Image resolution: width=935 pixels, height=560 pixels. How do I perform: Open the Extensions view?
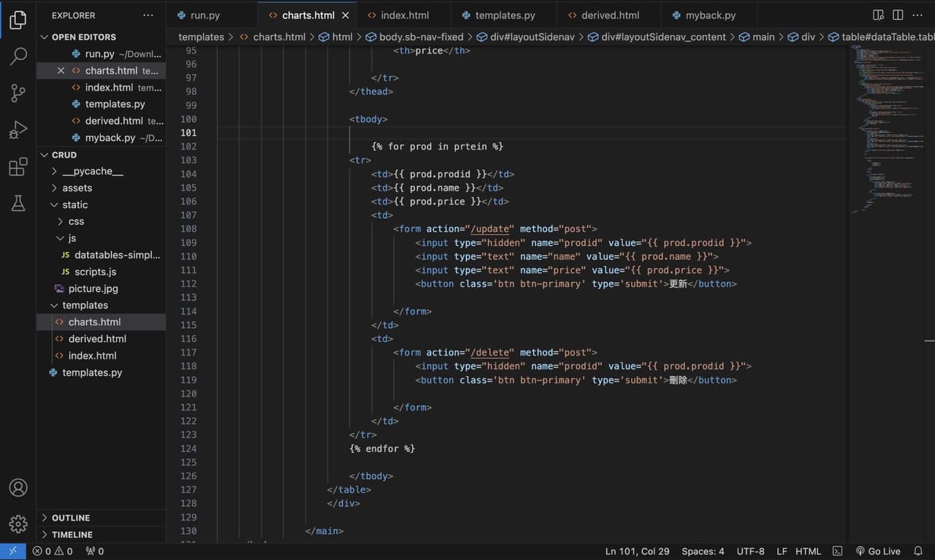[18, 166]
